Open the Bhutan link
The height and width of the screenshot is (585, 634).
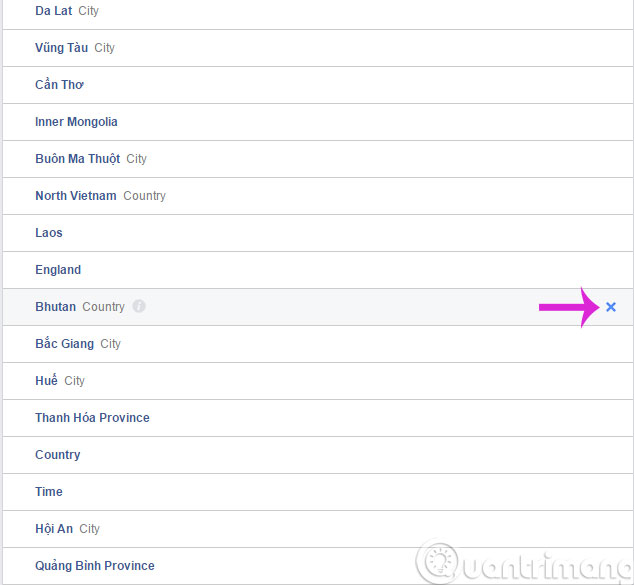pyautogui.click(x=55, y=306)
